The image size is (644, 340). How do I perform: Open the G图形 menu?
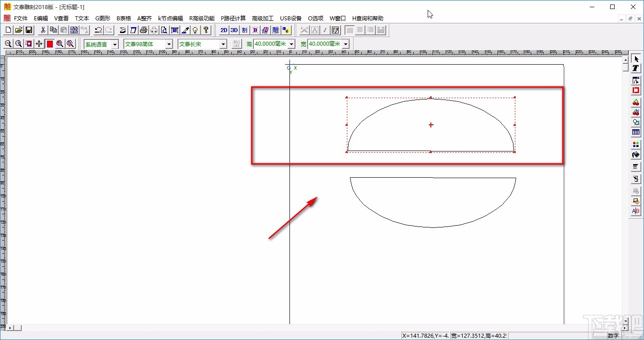tap(103, 19)
